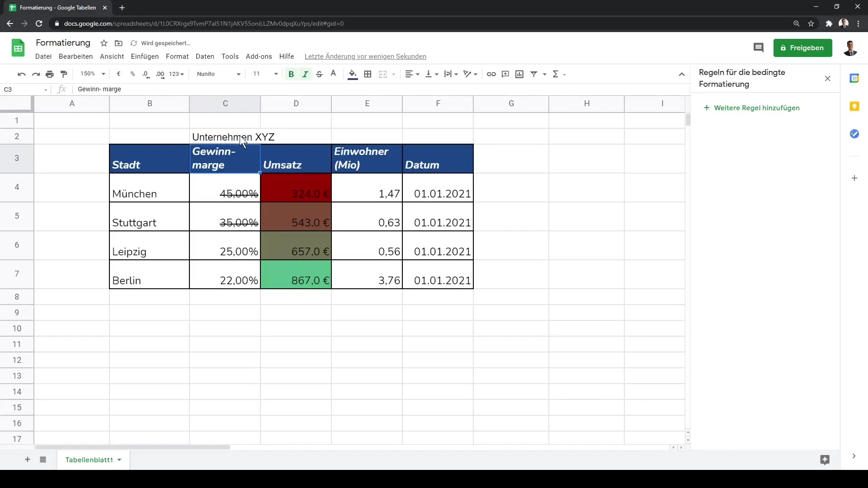Print the spreadsheet
The image size is (868, 488).
pyautogui.click(x=50, y=74)
